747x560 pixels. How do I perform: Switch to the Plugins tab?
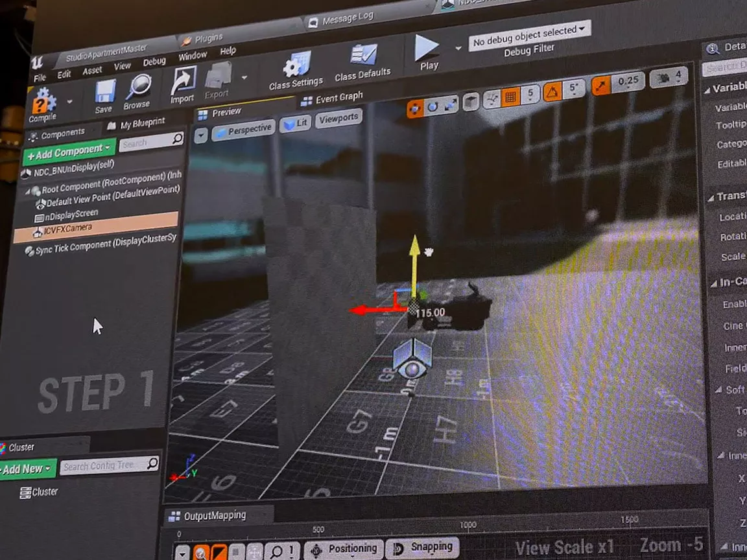tap(202, 39)
